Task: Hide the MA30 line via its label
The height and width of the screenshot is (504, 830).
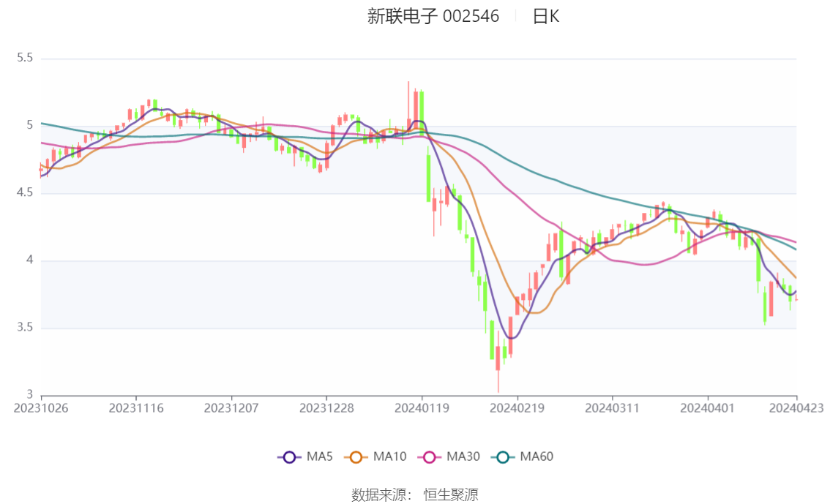Action: pos(463,456)
